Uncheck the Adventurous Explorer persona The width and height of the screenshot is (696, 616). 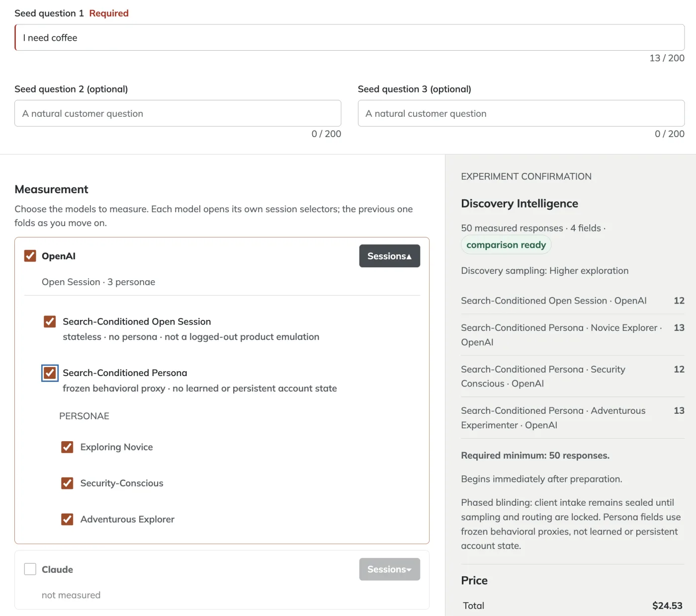click(67, 519)
